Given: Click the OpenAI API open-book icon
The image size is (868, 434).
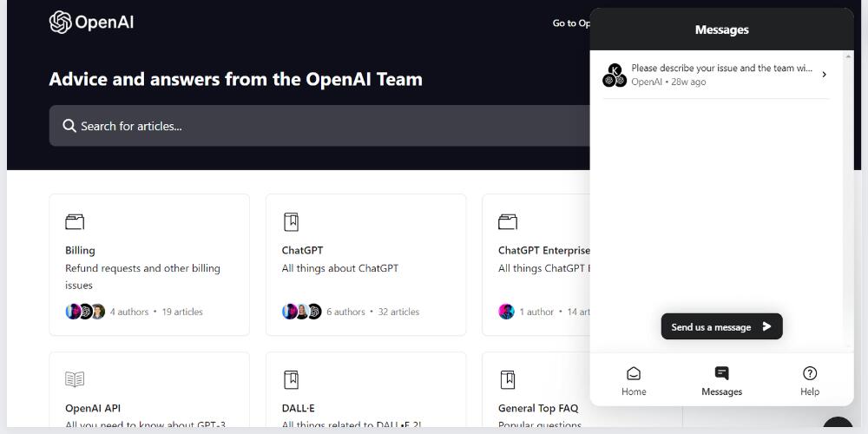Looking at the screenshot, I should 75,379.
